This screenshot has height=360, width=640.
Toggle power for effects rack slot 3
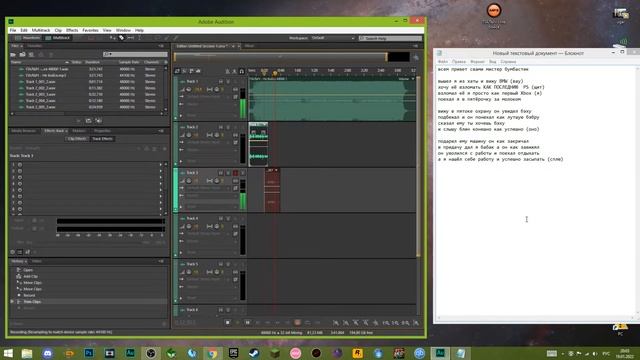(x=20, y=178)
